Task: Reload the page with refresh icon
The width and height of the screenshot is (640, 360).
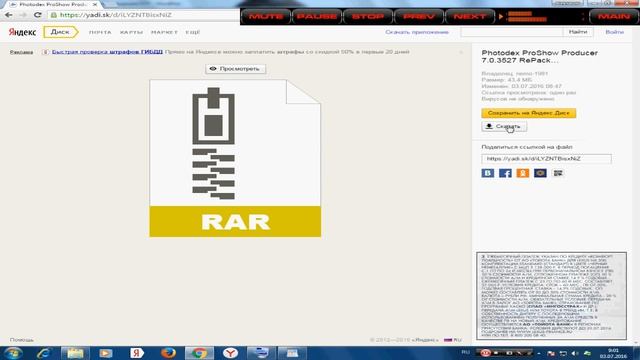Action: 38,15
